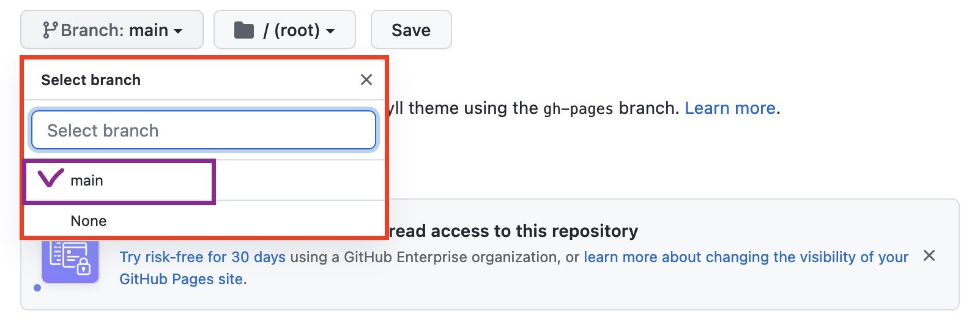Save the Pages source settings
The height and width of the screenshot is (327, 980).
click(x=411, y=29)
